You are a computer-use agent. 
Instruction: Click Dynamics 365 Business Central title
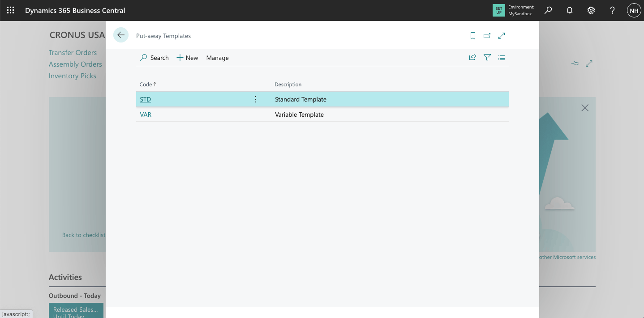pos(75,10)
